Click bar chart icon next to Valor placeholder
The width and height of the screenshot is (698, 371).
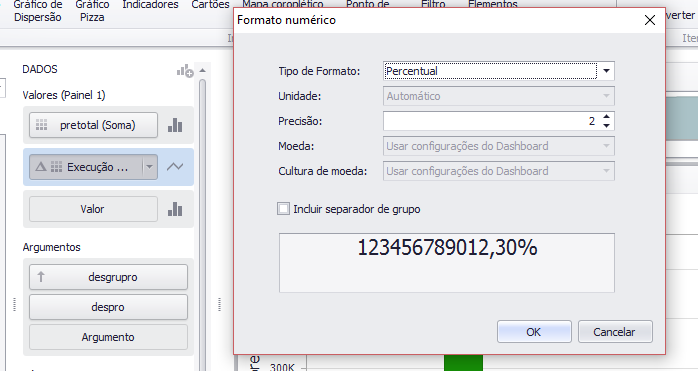[x=175, y=209]
